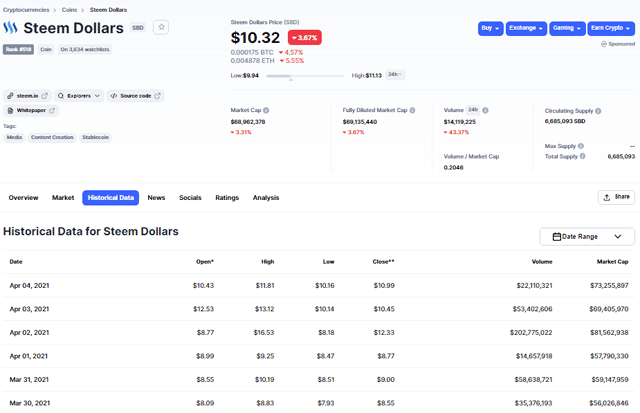Screen dimensions: 640x413
Task: Open the News tab
Action: click(x=156, y=198)
